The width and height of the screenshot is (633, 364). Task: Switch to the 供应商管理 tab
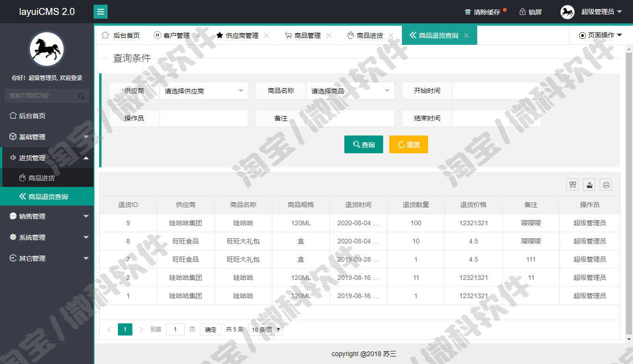click(241, 36)
